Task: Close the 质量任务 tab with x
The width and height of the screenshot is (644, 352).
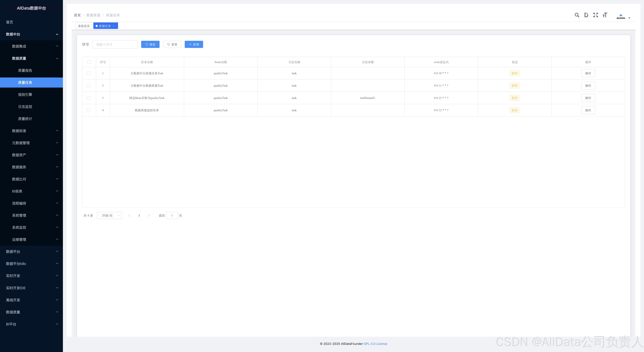Action: tap(114, 26)
